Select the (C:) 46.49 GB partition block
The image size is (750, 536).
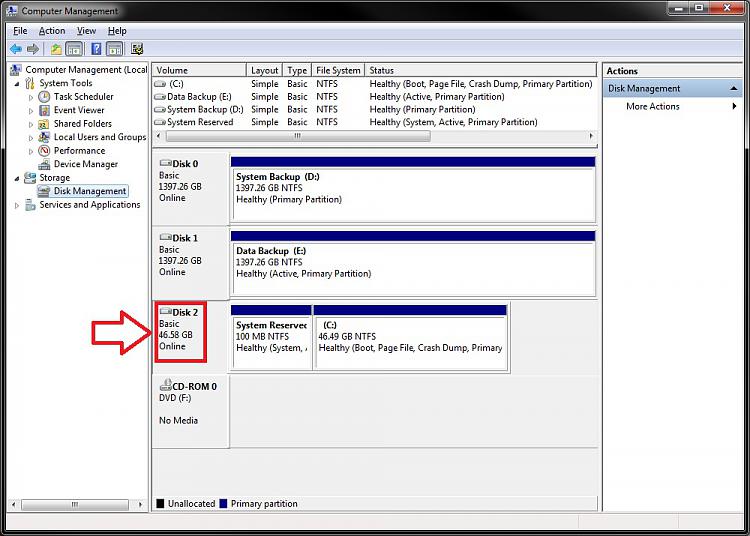410,338
